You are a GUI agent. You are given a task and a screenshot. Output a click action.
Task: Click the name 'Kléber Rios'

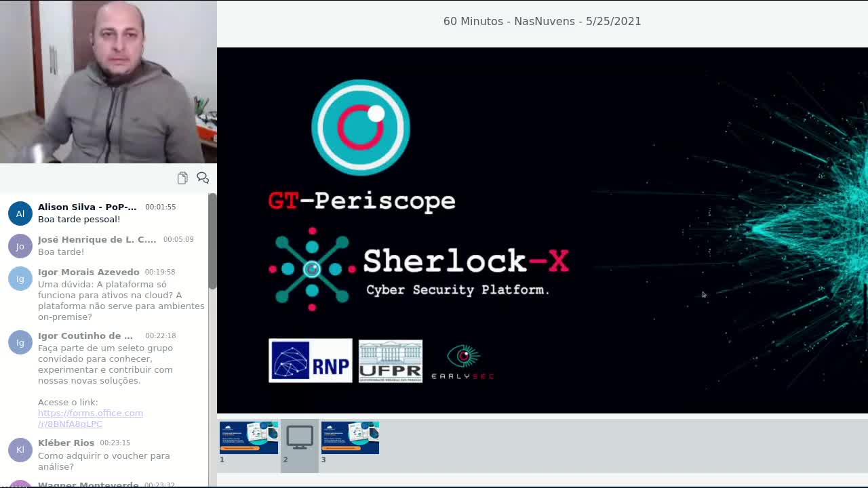[x=66, y=443]
